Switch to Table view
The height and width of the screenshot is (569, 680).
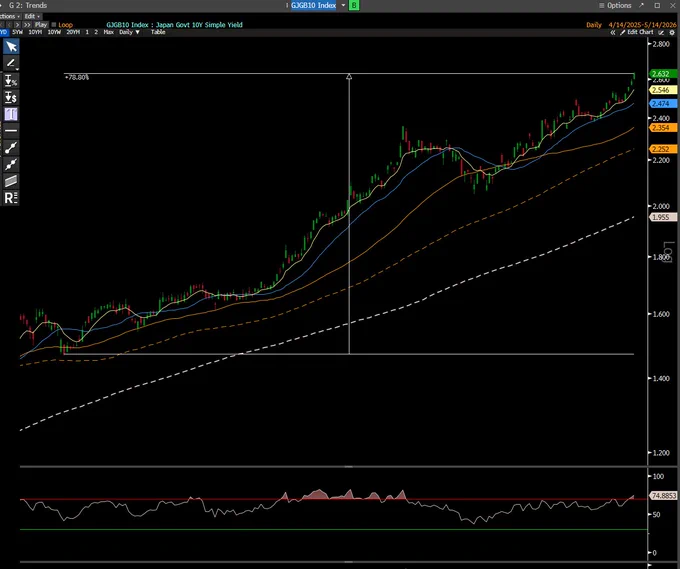158,32
